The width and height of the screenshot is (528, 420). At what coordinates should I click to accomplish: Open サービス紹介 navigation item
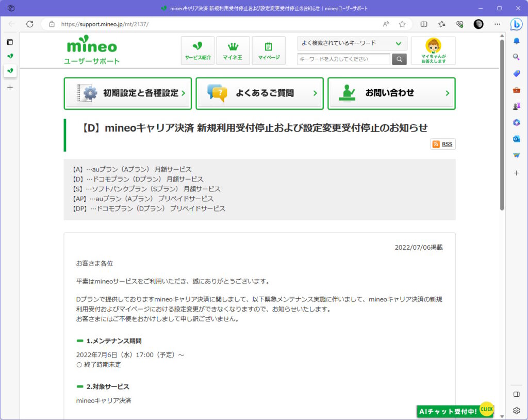pos(197,51)
